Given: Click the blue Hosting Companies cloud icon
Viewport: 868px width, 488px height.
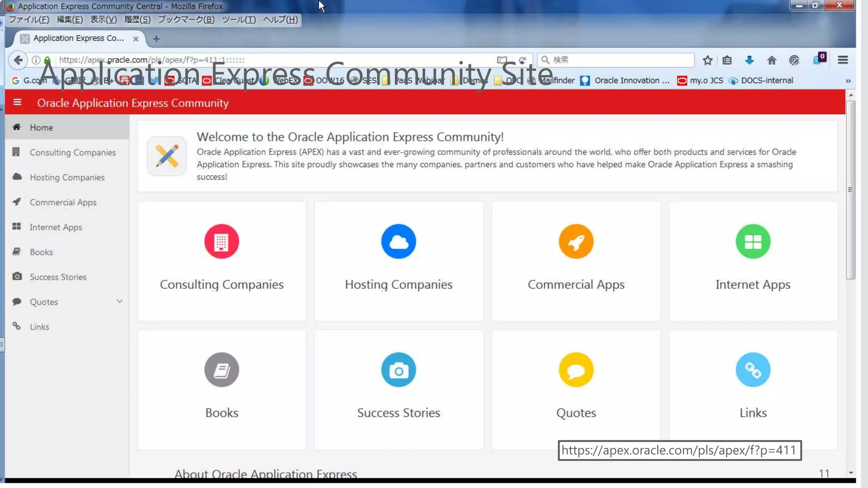Looking at the screenshot, I should point(398,241).
